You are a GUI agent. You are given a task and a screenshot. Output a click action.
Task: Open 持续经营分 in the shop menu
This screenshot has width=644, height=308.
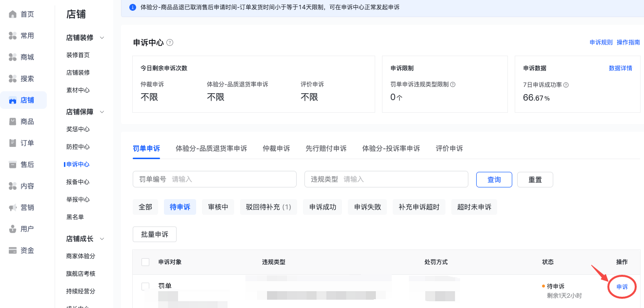click(x=81, y=291)
